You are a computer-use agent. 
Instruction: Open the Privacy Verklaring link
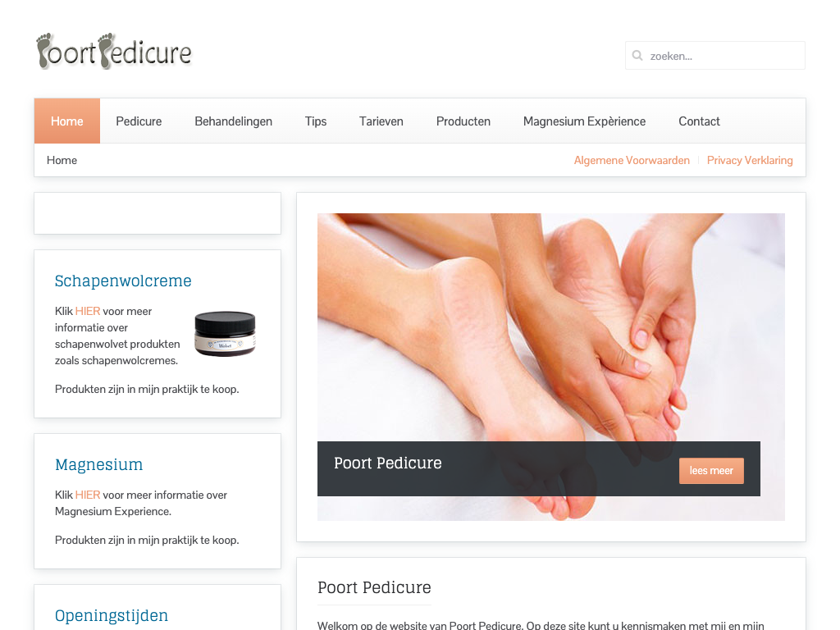coord(750,160)
